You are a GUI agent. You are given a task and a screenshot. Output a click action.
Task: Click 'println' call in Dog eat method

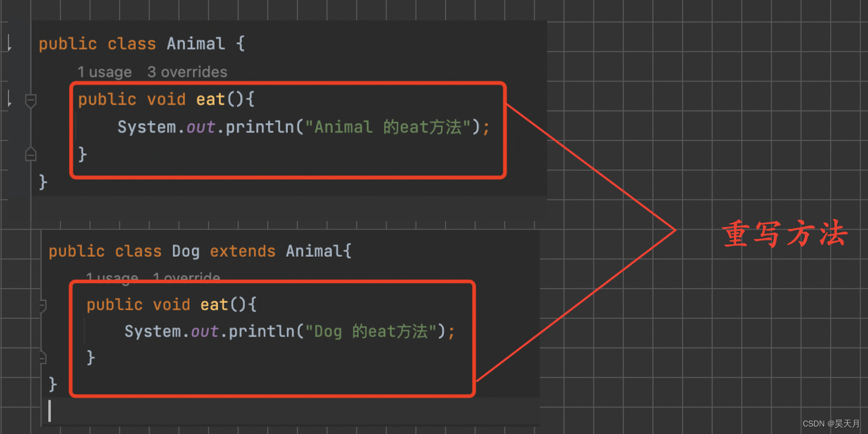[262, 331]
